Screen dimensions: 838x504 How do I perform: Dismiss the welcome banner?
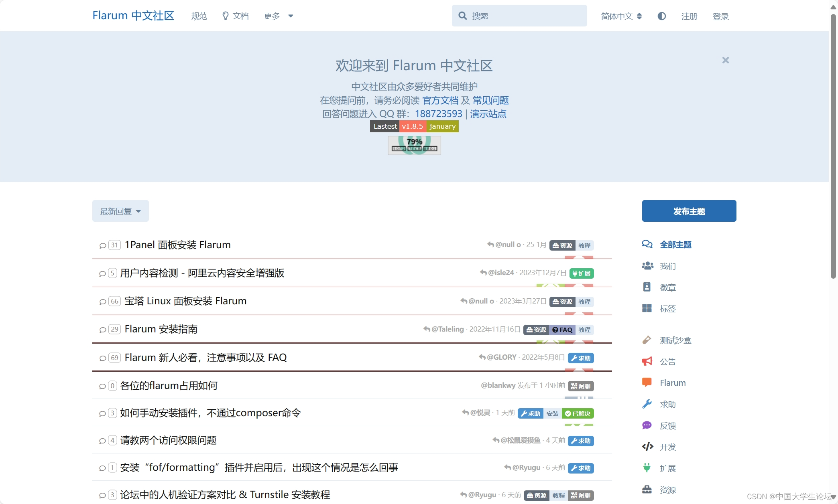pos(725,60)
